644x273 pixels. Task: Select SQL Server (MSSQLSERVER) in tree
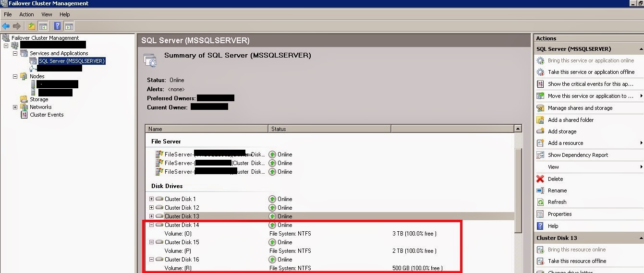(x=72, y=61)
